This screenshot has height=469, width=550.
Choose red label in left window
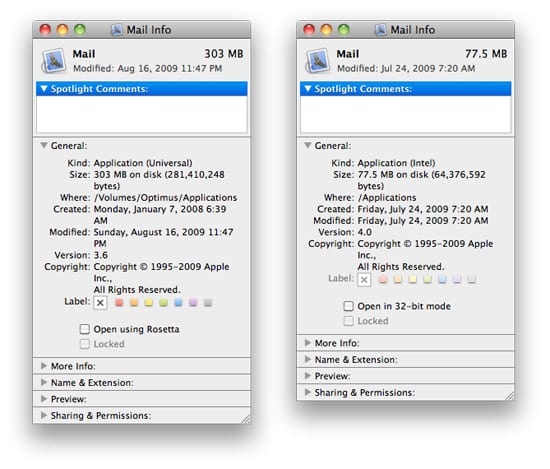119,302
